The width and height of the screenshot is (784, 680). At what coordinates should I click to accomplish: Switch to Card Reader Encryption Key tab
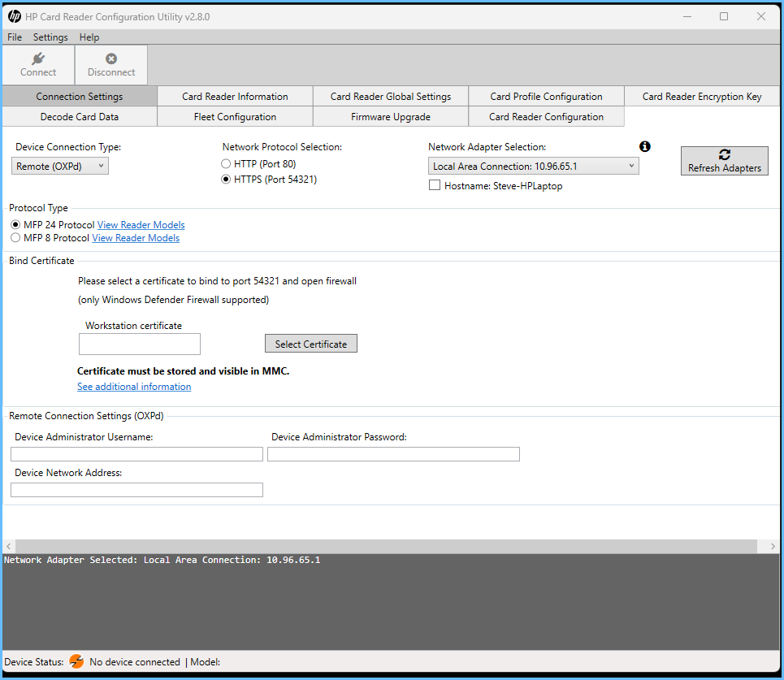click(x=702, y=96)
